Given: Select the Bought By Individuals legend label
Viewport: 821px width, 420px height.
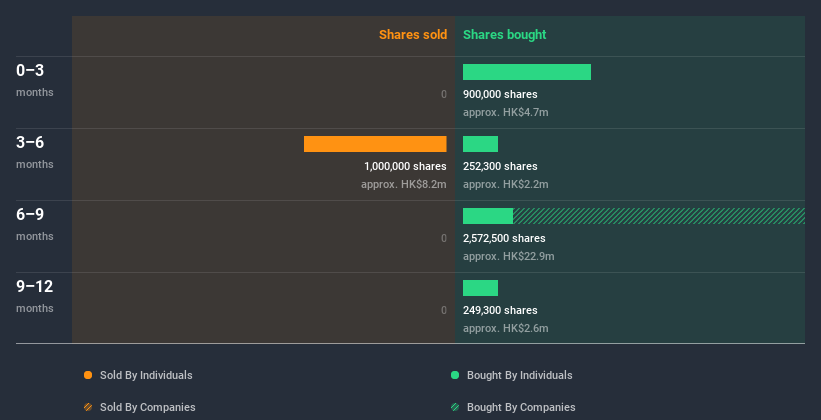Looking at the screenshot, I should pyautogui.click(x=519, y=375).
